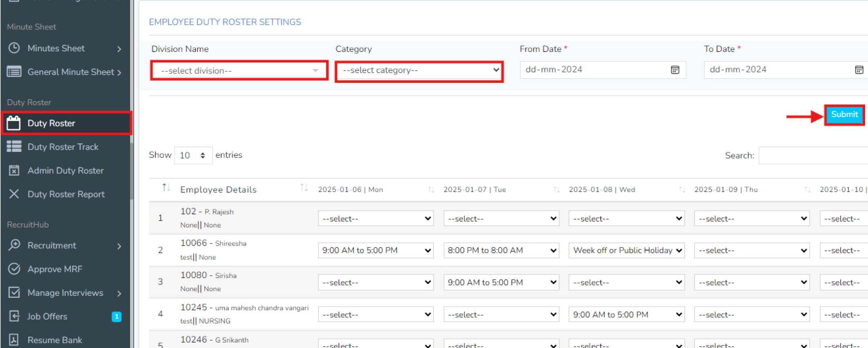Sort the 2025-01-07 Tue column
This screenshot has height=348, width=868.
point(557,189)
